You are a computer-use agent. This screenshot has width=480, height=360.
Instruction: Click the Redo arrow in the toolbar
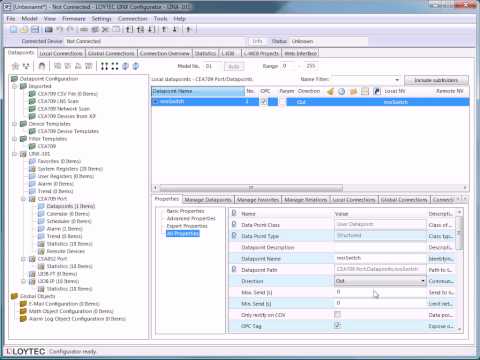click(70, 29)
